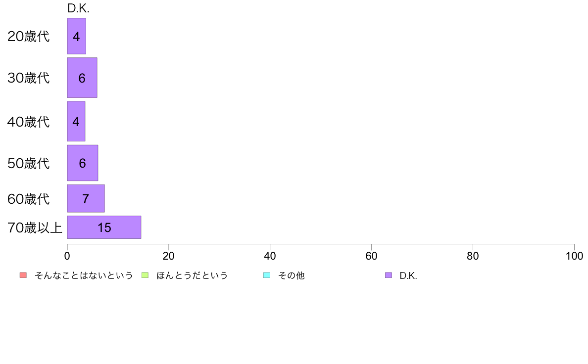Click the 40 tick label on x-axis
This screenshot has height=364, width=588.
click(x=270, y=256)
